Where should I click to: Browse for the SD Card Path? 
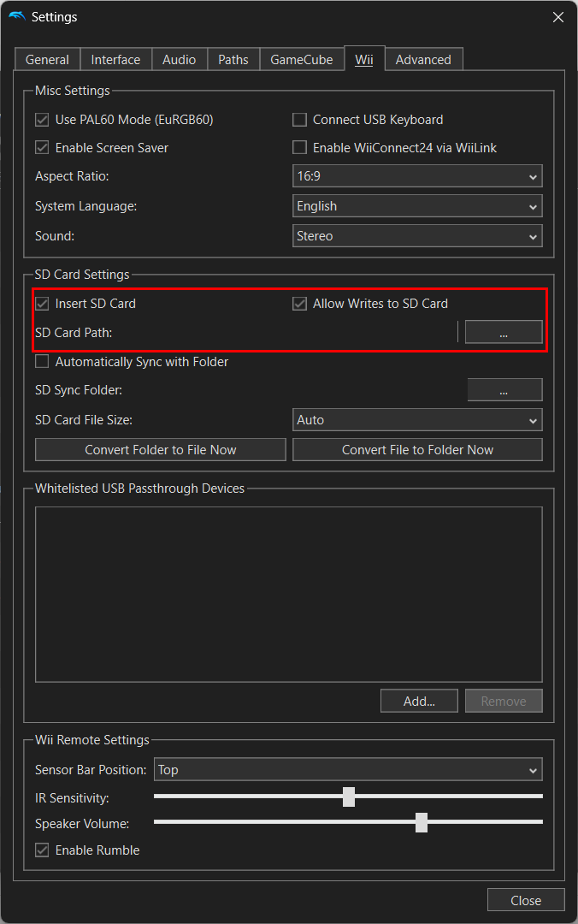coord(504,332)
